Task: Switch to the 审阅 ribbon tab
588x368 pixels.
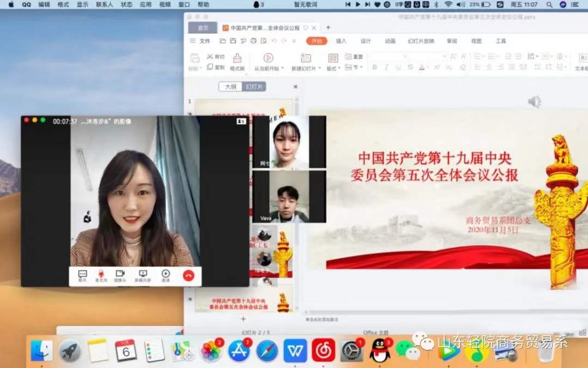Action: tap(452, 41)
